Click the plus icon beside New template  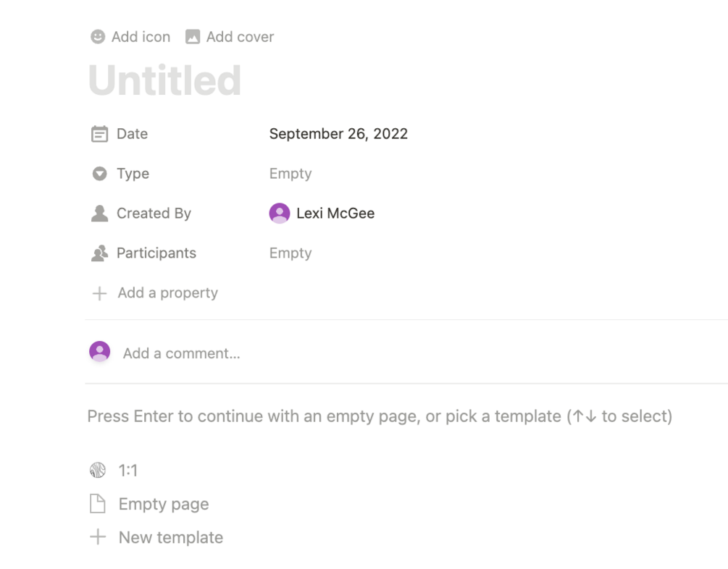coord(98,538)
